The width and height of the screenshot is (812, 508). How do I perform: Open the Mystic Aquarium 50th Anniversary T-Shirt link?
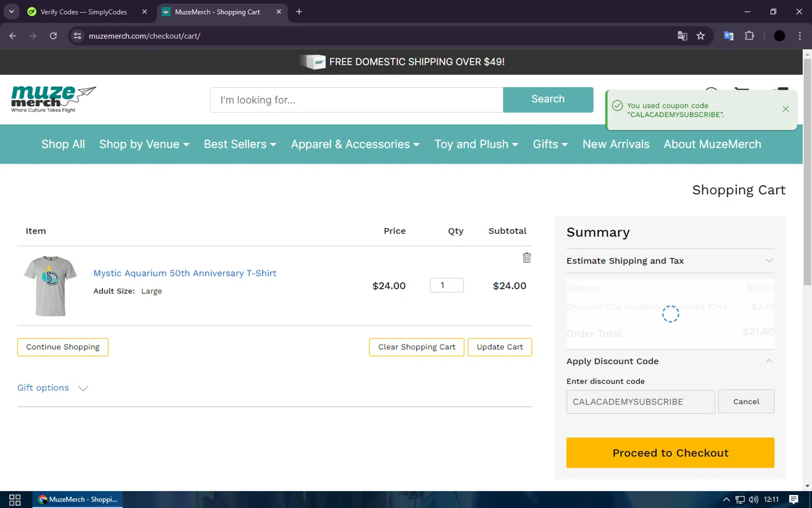tap(185, 273)
